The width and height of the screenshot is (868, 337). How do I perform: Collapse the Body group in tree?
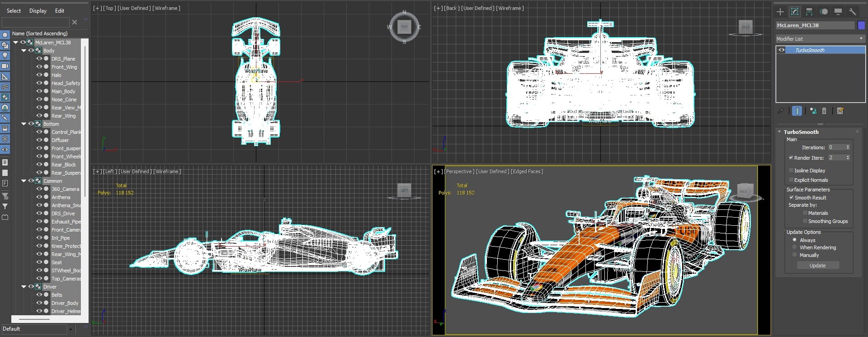[x=24, y=51]
